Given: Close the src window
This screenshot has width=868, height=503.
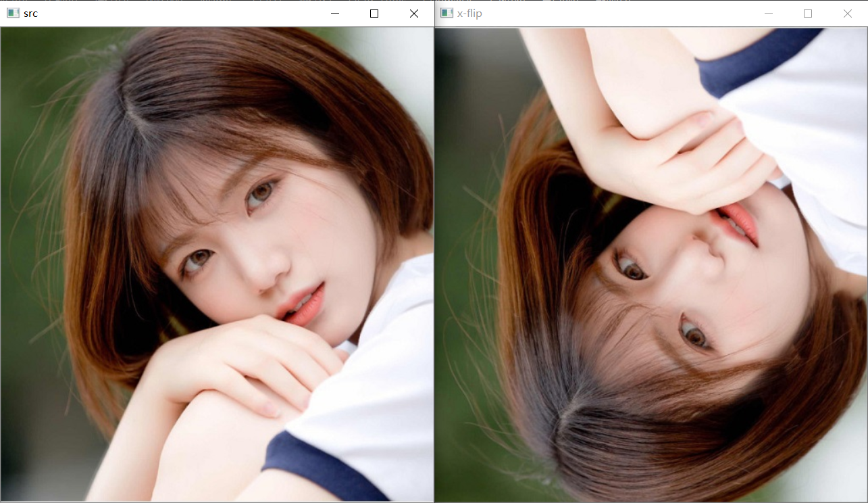Looking at the screenshot, I should (414, 14).
